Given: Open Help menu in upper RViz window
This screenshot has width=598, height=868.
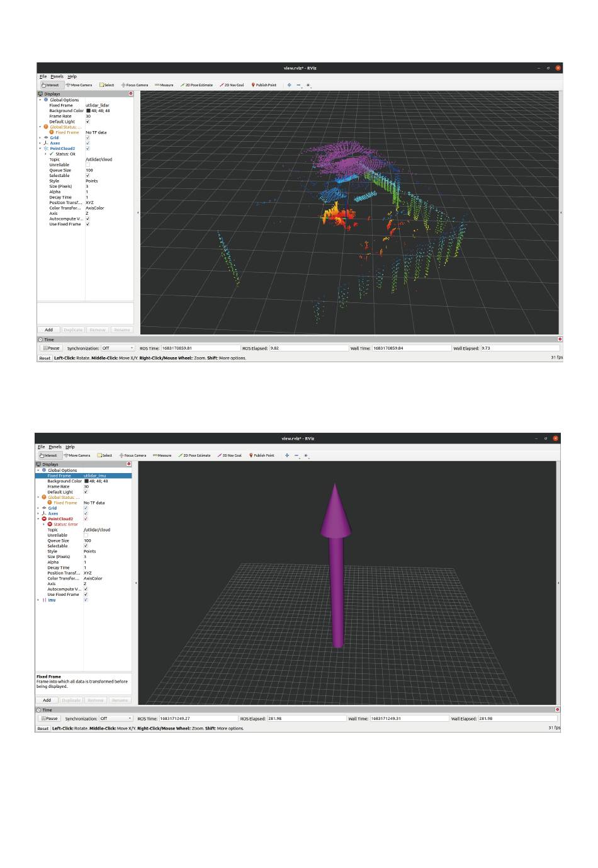Looking at the screenshot, I should tap(72, 77).
